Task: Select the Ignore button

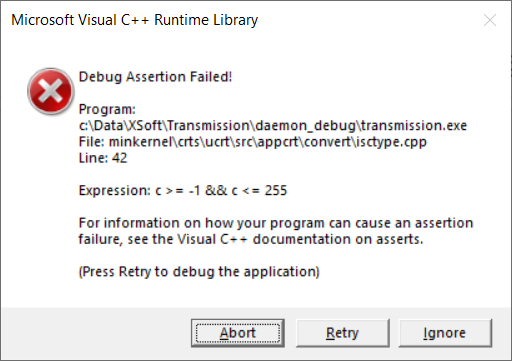Action: click(x=445, y=333)
